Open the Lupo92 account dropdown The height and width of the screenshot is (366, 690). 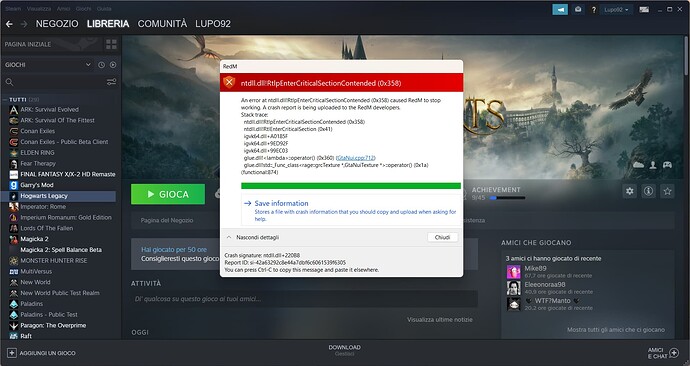click(616, 10)
